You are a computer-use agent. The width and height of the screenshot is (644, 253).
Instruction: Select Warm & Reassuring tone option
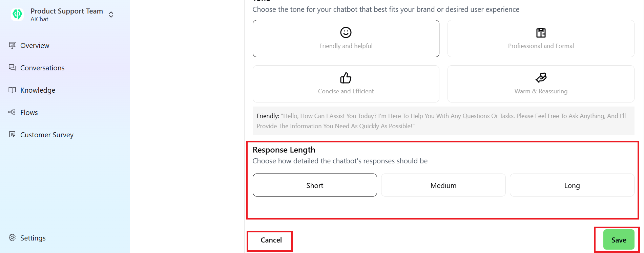541,84
